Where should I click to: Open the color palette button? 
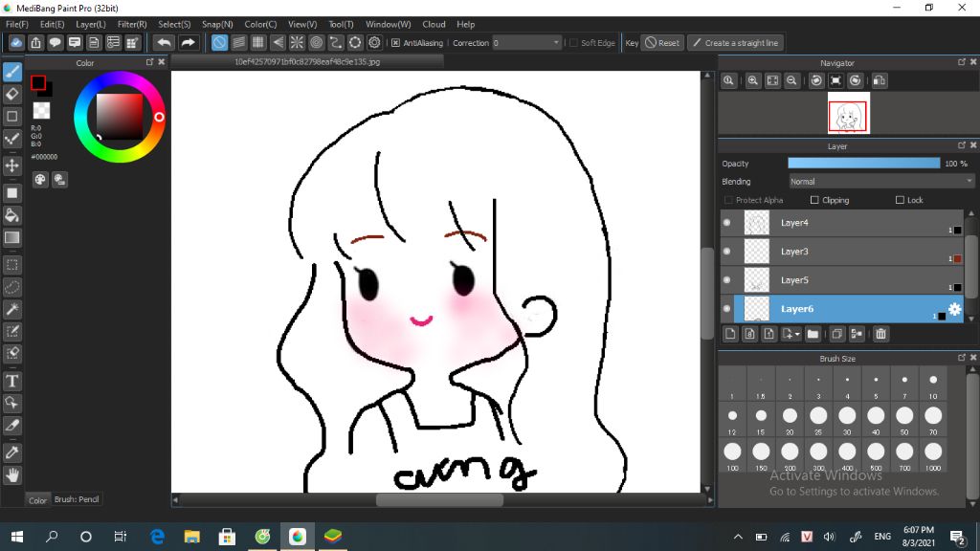(40, 180)
